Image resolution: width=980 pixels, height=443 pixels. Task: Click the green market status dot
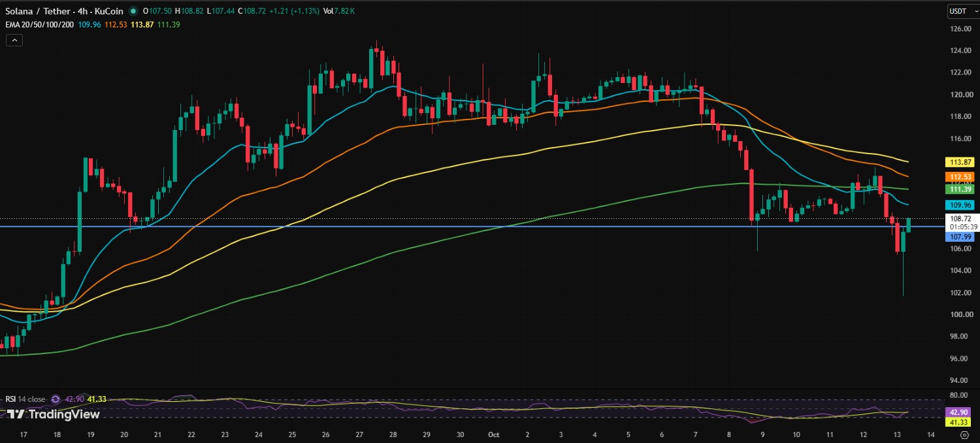(134, 12)
